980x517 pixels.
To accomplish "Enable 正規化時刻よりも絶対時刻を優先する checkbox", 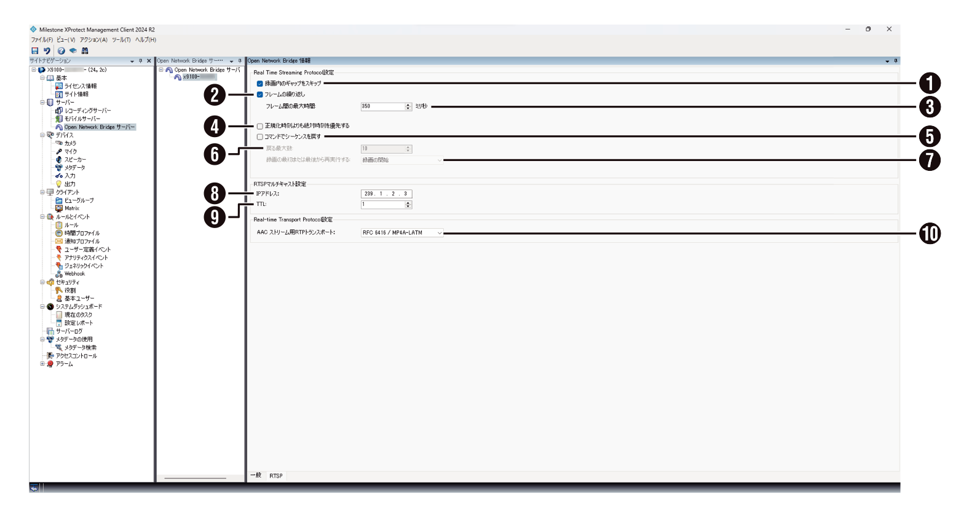I will 260,126.
